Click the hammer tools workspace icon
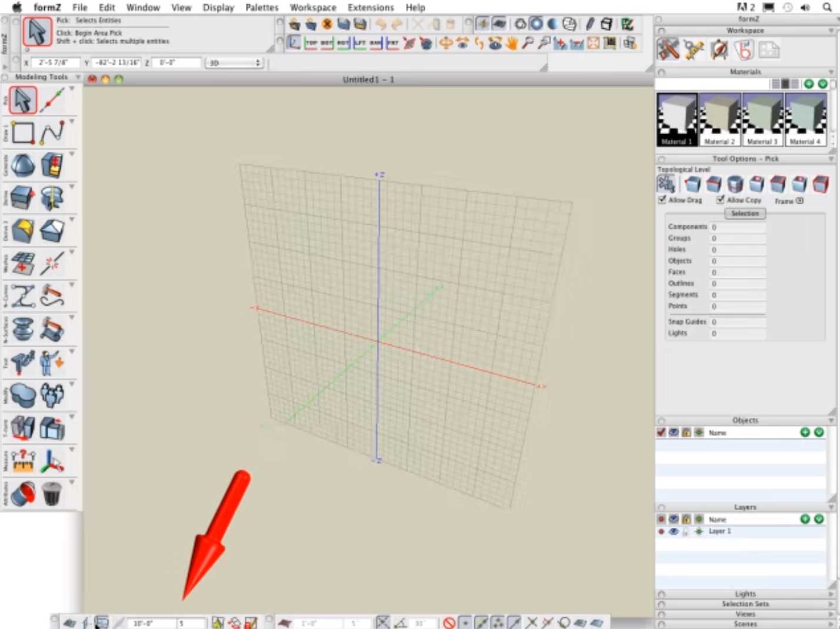 click(x=668, y=50)
